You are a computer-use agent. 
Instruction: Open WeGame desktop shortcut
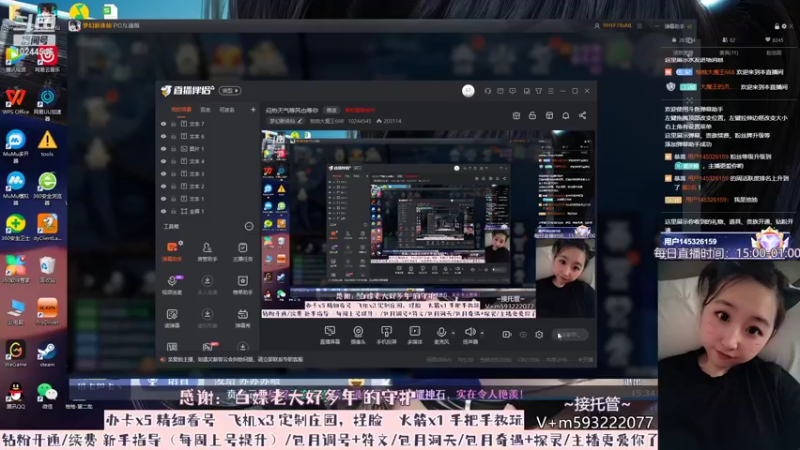click(x=15, y=355)
